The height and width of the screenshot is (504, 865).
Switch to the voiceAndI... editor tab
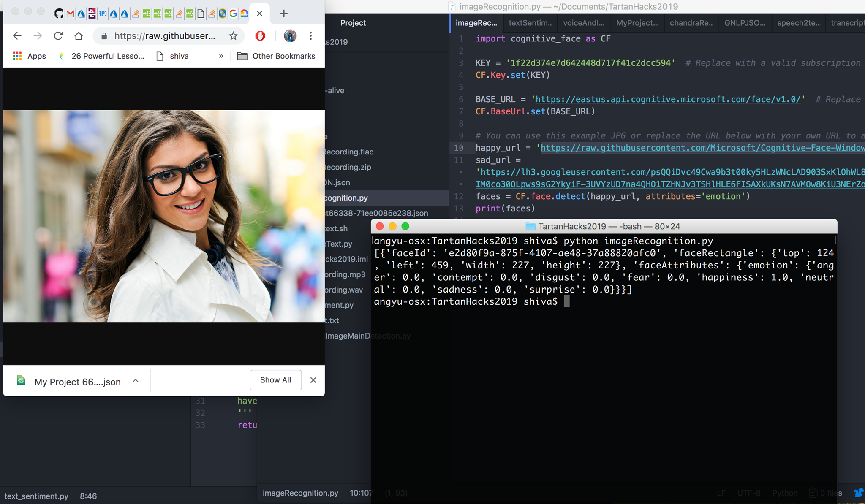[x=584, y=23]
